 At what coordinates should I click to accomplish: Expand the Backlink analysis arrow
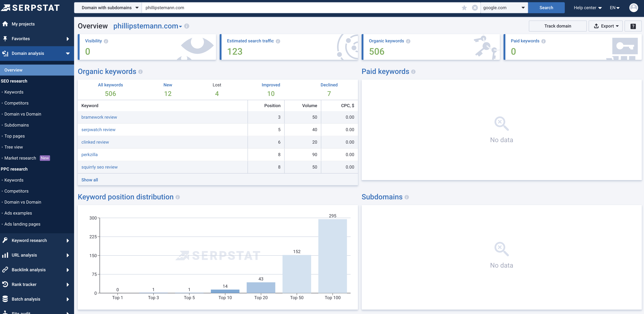coord(68,270)
